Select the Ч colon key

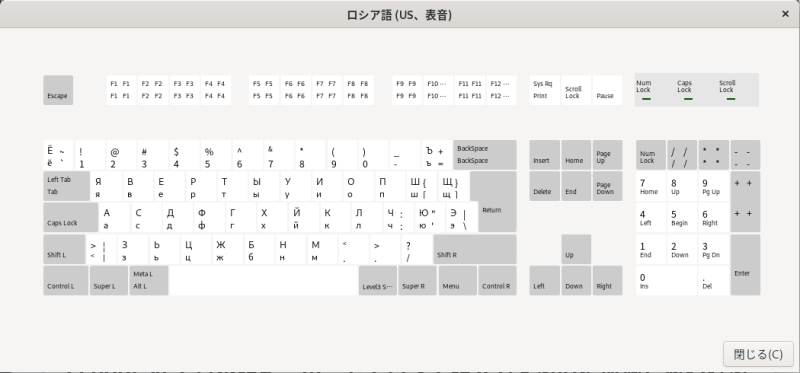(x=398, y=217)
